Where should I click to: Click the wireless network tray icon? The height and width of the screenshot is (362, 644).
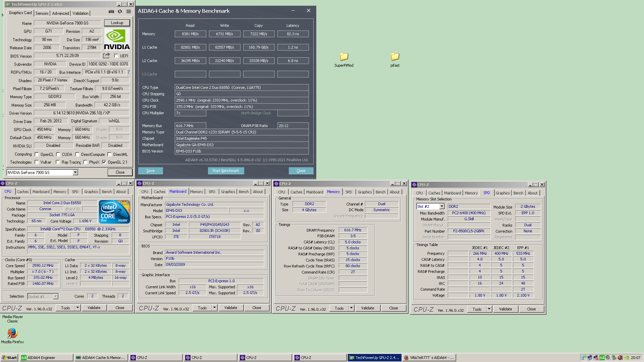click(584, 358)
